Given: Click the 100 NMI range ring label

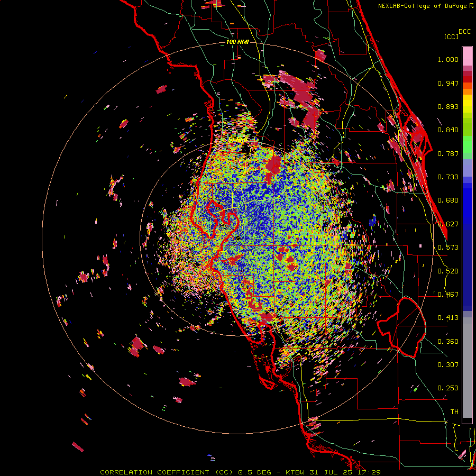Looking at the screenshot, I should (x=237, y=42).
